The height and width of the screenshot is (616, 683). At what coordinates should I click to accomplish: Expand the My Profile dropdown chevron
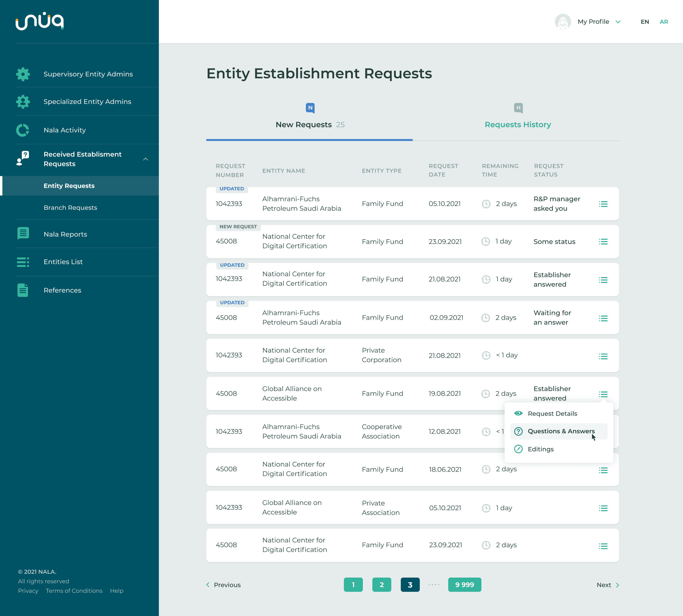[x=618, y=22]
